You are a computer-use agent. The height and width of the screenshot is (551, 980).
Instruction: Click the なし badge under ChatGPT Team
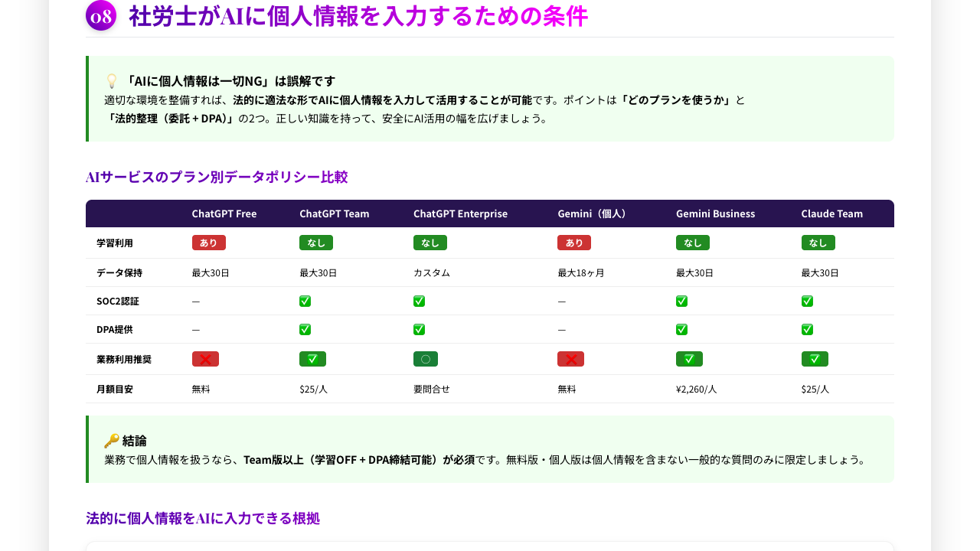click(x=316, y=243)
